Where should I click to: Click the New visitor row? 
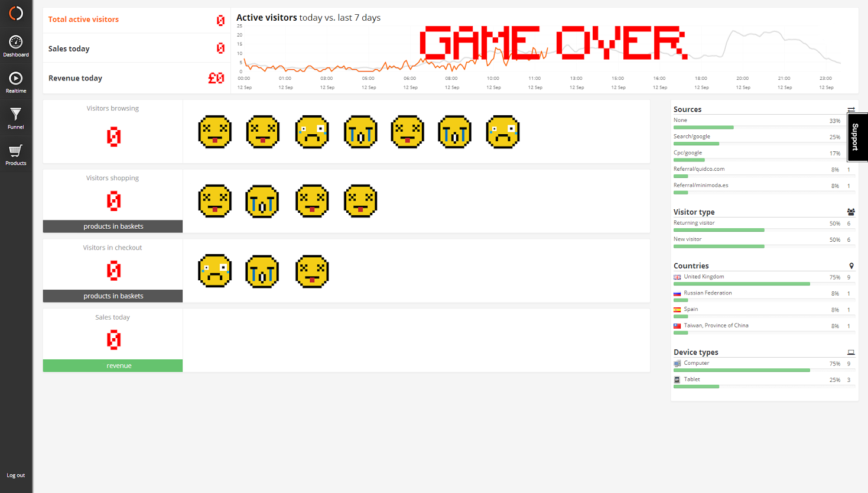[765, 242]
